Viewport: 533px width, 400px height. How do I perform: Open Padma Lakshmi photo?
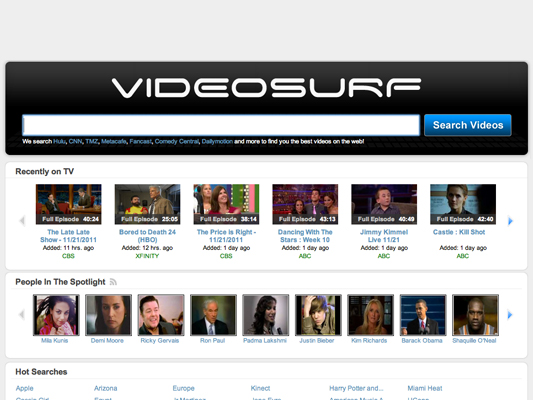click(x=265, y=315)
